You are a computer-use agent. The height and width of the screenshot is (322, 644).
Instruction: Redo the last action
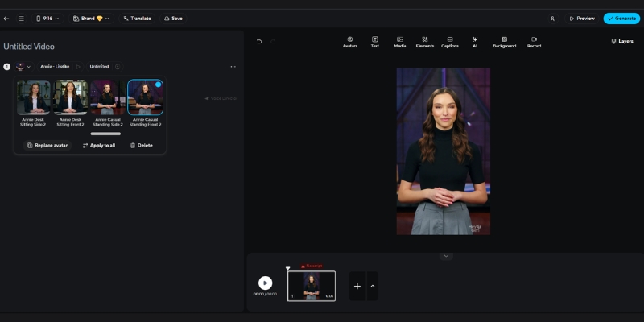pos(273,42)
